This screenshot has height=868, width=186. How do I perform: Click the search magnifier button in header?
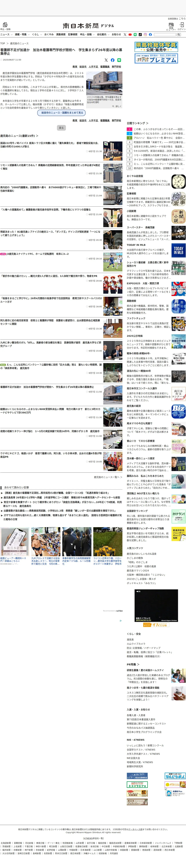179,35
